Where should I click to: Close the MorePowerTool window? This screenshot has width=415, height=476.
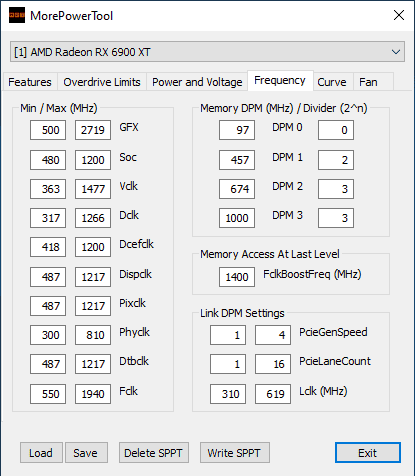point(399,15)
